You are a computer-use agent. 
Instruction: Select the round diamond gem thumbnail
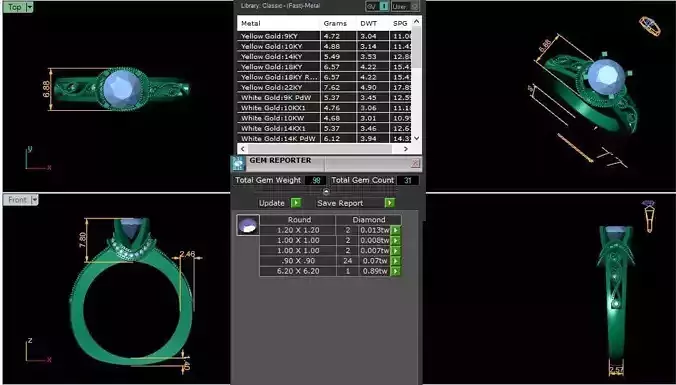click(x=248, y=225)
